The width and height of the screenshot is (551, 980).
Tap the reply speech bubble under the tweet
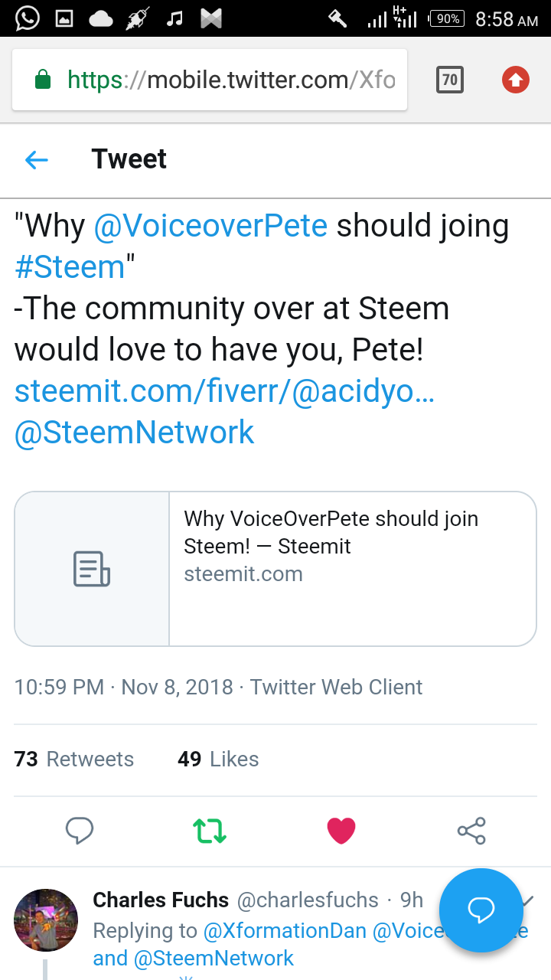point(80,831)
